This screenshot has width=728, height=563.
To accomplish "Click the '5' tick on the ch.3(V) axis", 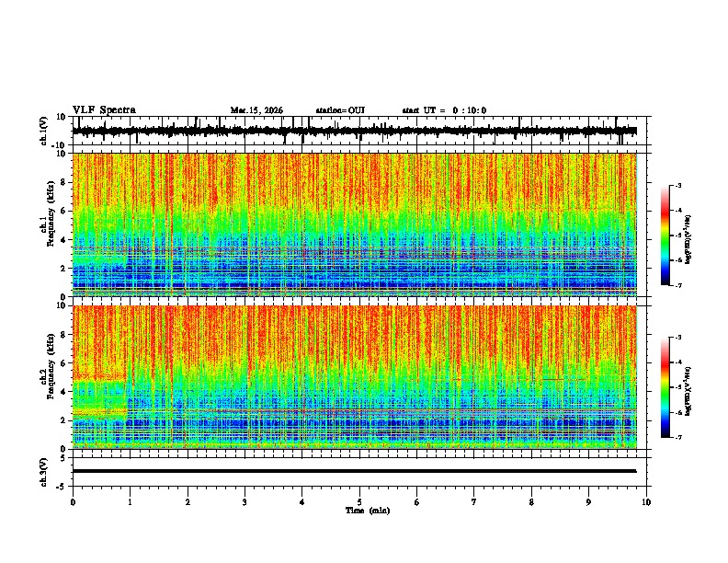I will [x=63, y=457].
